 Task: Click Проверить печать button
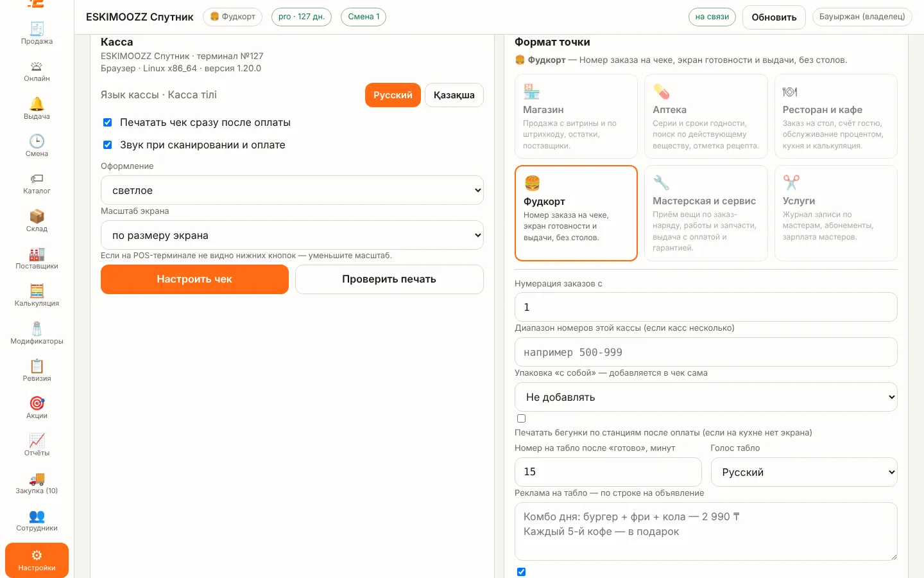(389, 279)
